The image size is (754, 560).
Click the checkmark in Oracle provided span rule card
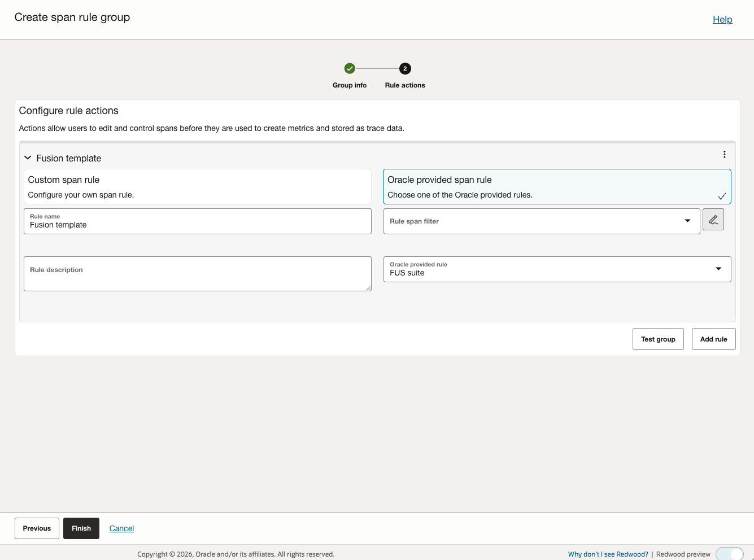722,196
